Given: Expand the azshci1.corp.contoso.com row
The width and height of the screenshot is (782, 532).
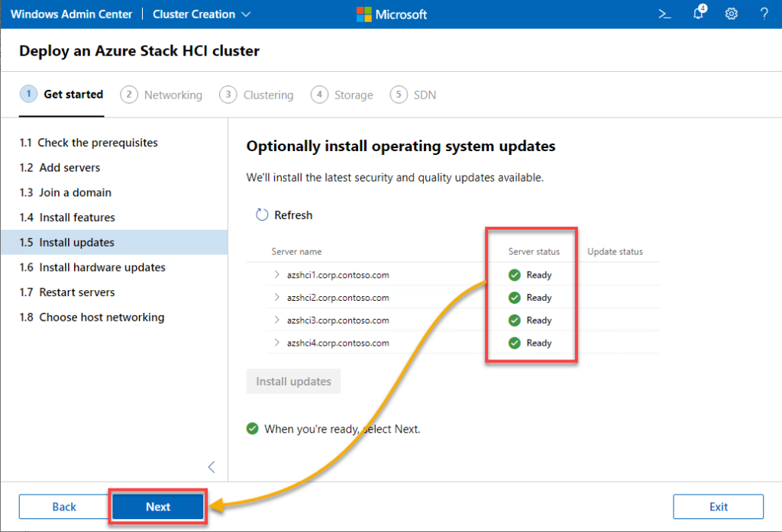Looking at the screenshot, I should (x=276, y=275).
